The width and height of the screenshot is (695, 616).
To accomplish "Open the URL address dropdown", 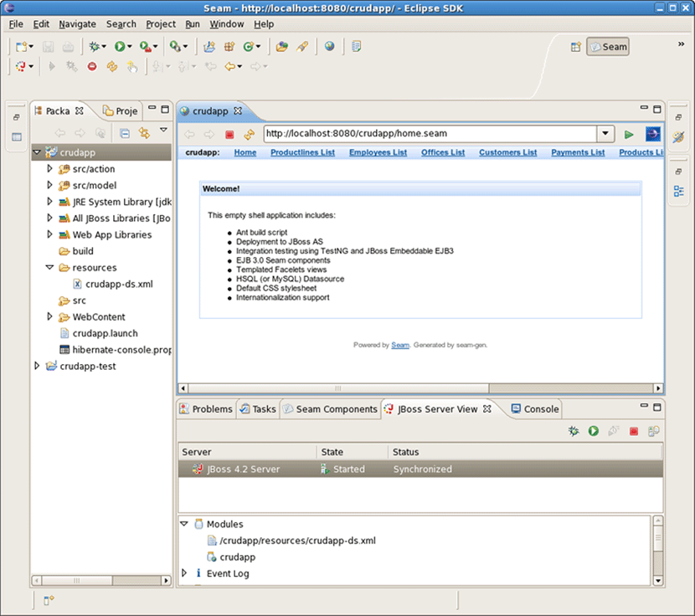I will pos(606,134).
